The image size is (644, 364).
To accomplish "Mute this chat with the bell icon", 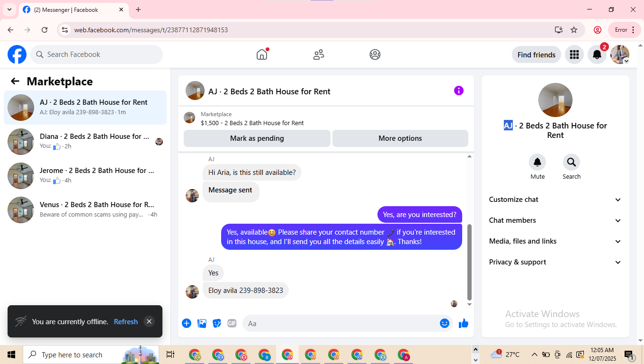I will tap(537, 163).
